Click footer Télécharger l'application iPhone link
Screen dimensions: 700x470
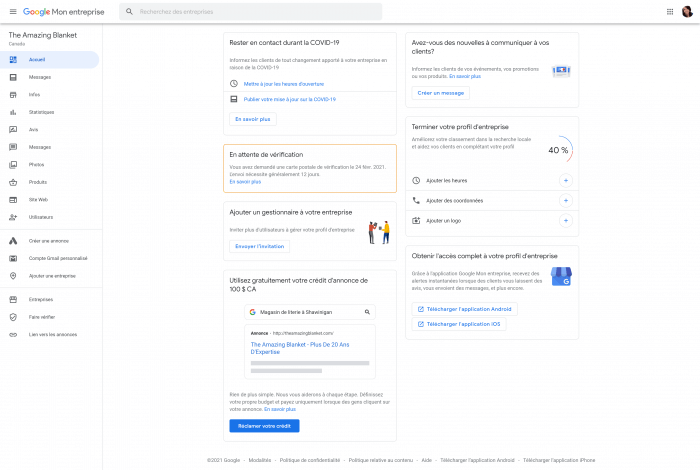pos(559,460)
